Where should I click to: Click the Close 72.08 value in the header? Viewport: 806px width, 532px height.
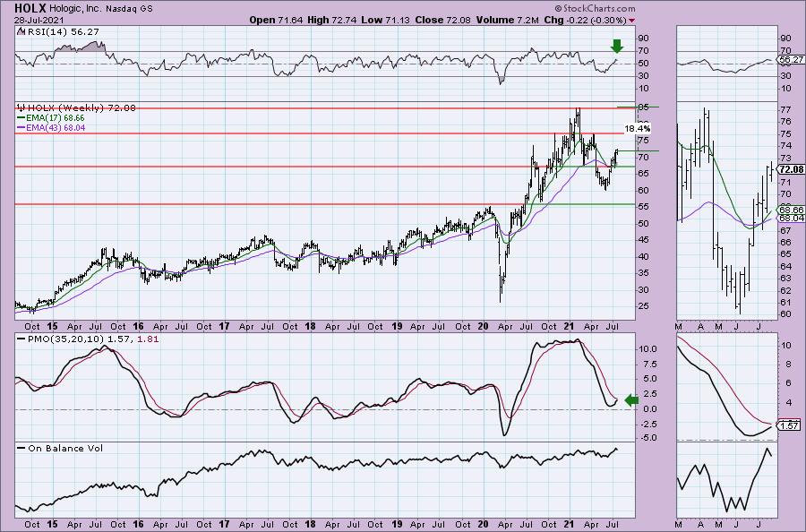click(441, 20)
